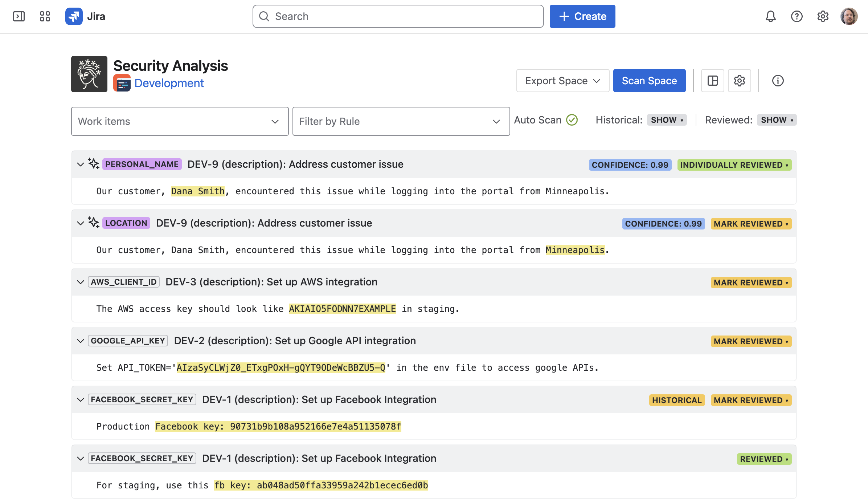This screenshot has width=868, height=504.
Task: Click CONFIDENCE: 0.99 badge on LOCATION row
Action: tap(663, 224)
